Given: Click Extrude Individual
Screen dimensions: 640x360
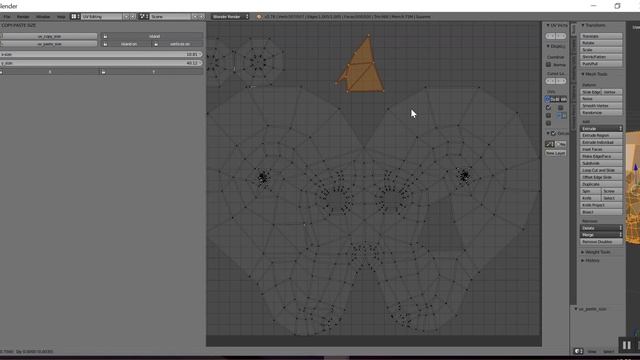Looking at the screenshot, I should click(601, 142).
